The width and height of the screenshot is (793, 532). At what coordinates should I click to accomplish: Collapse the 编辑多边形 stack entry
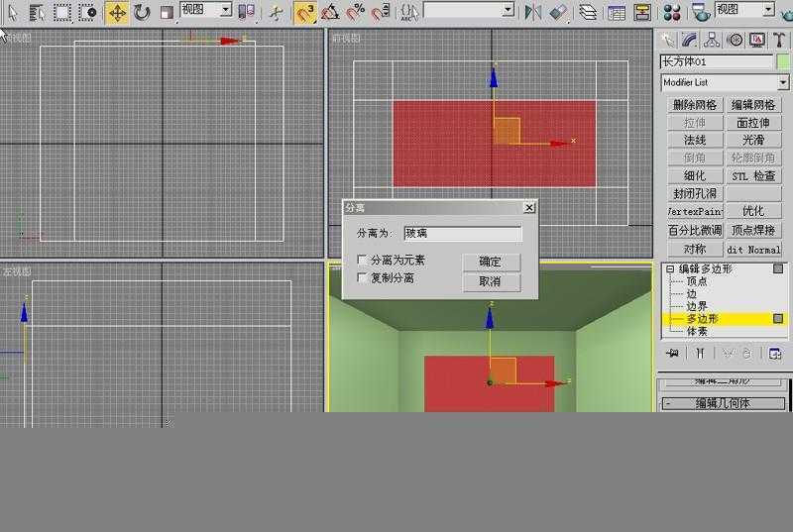click(670, 268)
